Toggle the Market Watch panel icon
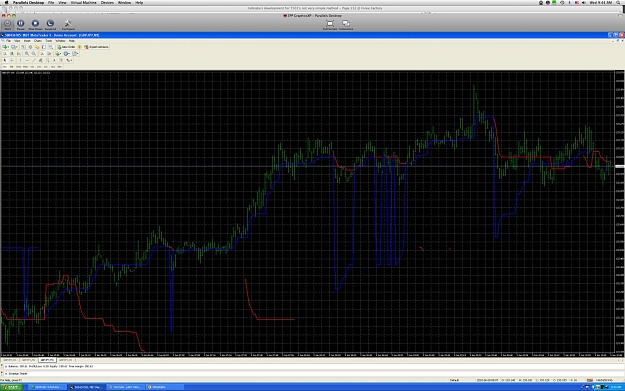The width and height of the screenshot is (625, 391). (23, 47)
